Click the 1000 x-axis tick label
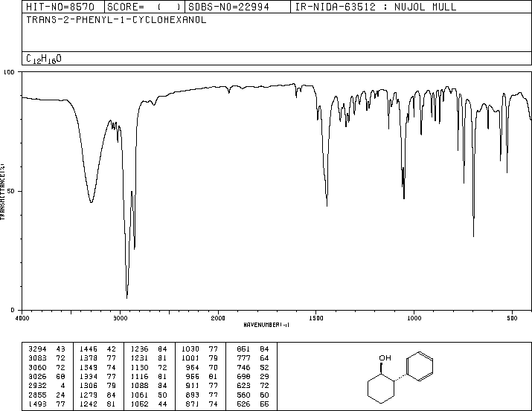The image size is (532, 411). 414,318
